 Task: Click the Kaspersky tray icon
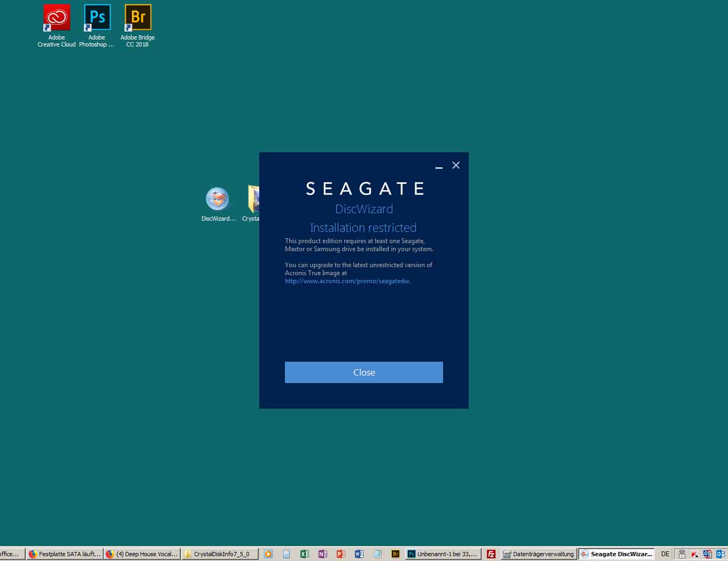tap(695, 554)
